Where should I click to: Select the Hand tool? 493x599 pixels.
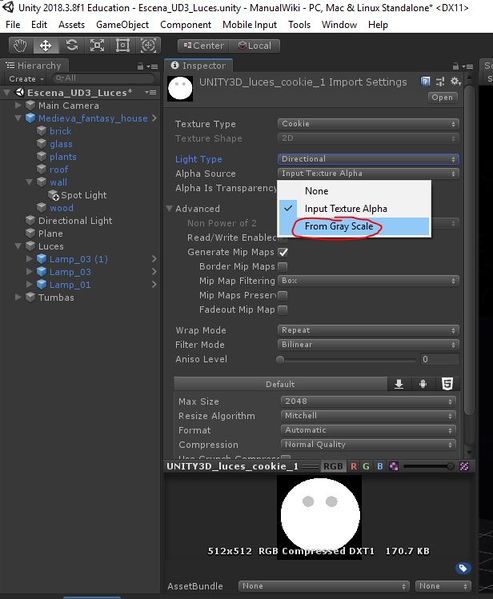point(20,46)
